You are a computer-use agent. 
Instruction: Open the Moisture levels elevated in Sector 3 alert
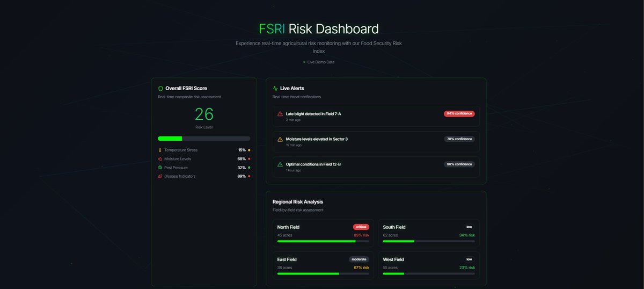(376, 141)
